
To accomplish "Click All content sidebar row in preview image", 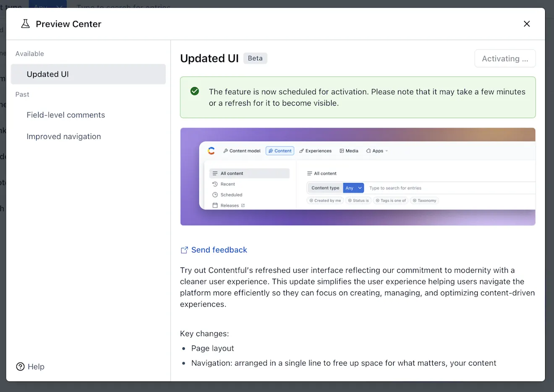I will pos(249,173).
